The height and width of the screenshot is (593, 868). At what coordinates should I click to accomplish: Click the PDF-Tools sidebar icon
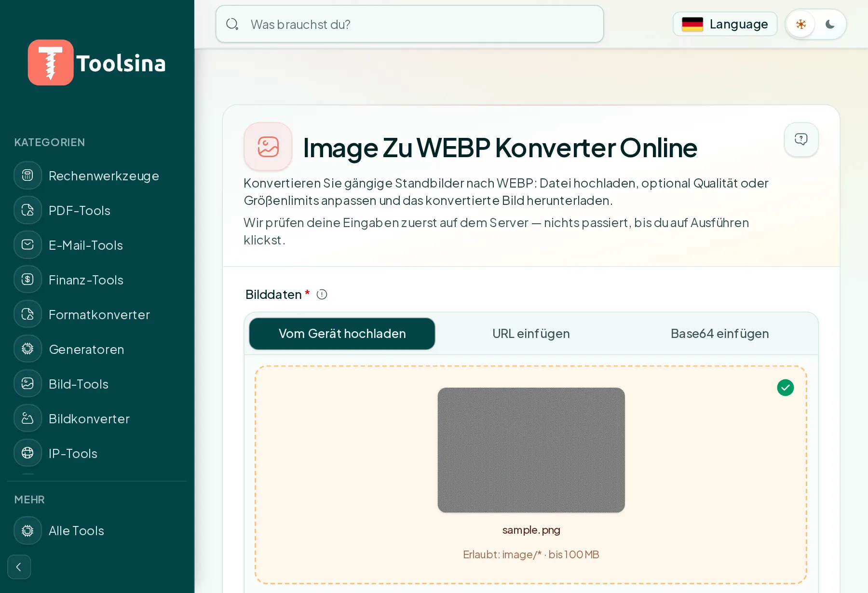pyautogui.click(x=28, y=210)
